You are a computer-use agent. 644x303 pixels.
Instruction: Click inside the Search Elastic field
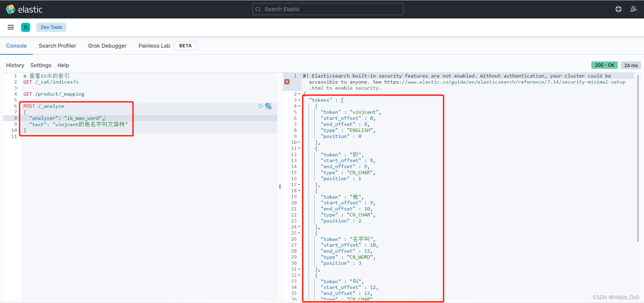328,9
